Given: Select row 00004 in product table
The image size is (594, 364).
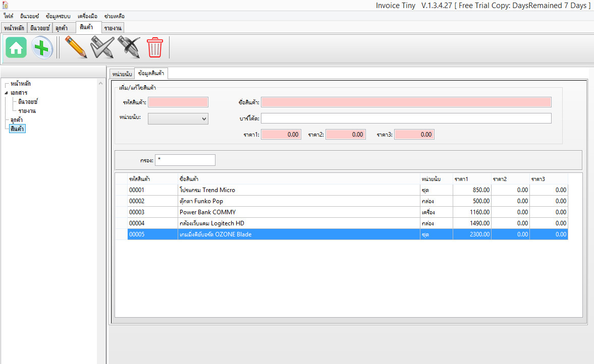Looking at the screenshot, I should [342, 223].
